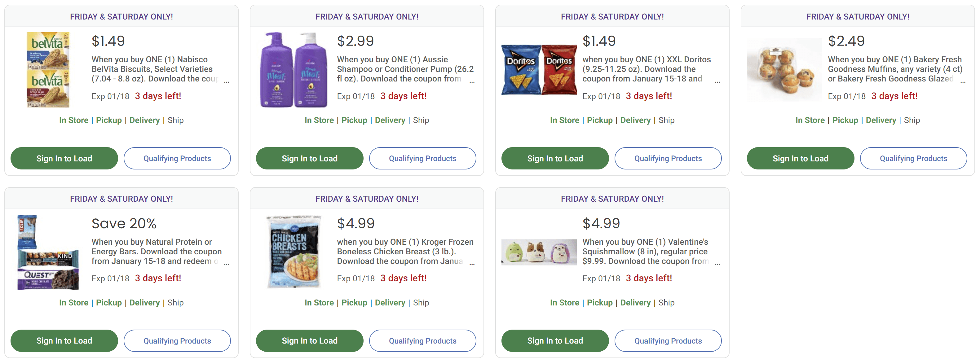The image size is (980, 364).
Task: Sign in to load the Squishmallow coupon
Action: (555, 340)
